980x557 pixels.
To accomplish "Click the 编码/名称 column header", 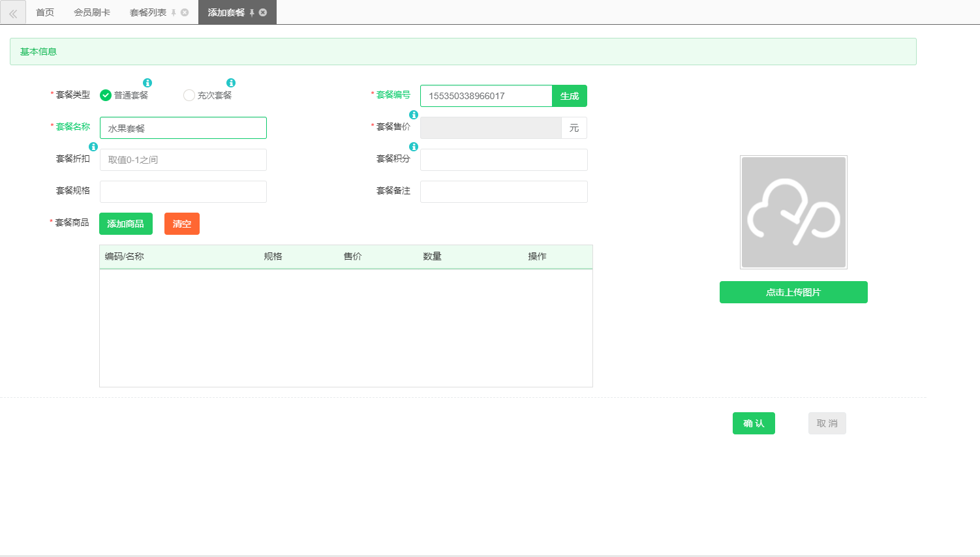I will [125, 256].
